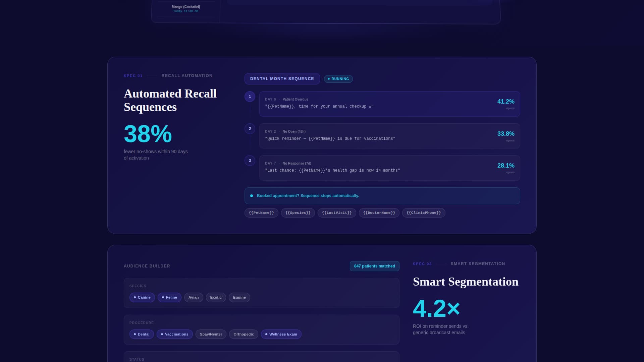This screenshot has height=362, width=644.
Task: Toggle the Wellness Exam procedure chip
Action: [281, 334]
